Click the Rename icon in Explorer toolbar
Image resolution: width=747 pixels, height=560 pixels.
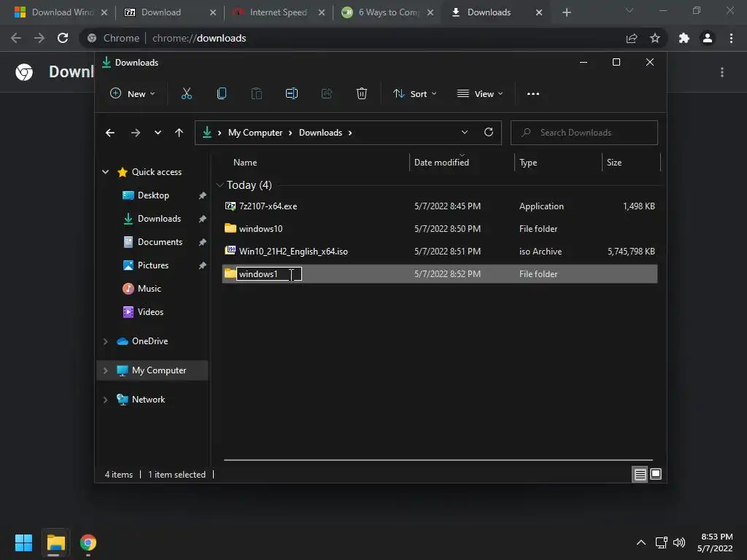coord(292,94)
